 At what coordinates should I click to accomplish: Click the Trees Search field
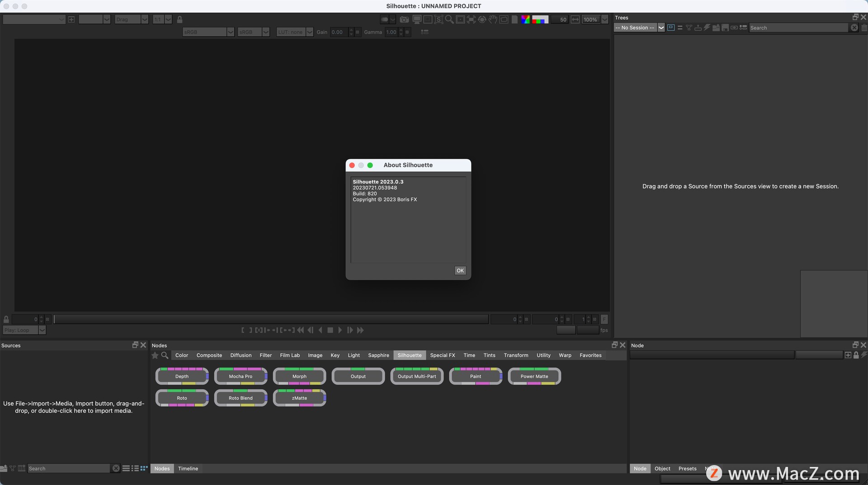click(798, 28)
